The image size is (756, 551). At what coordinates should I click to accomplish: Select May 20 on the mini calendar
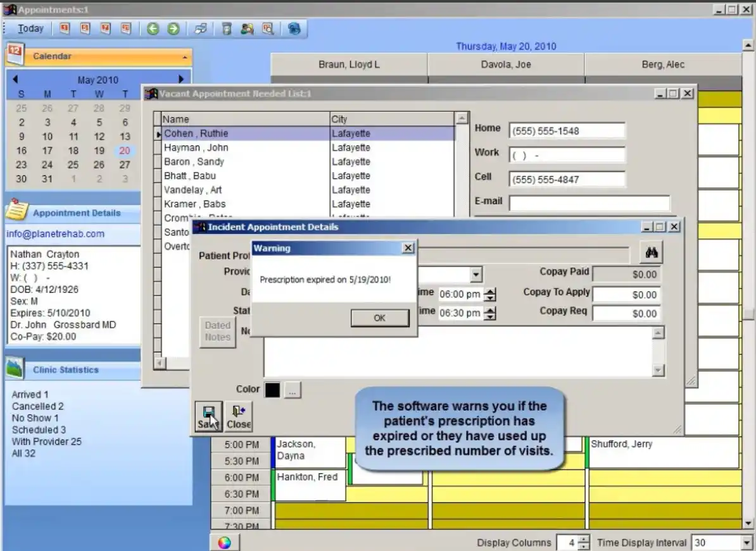125,151
